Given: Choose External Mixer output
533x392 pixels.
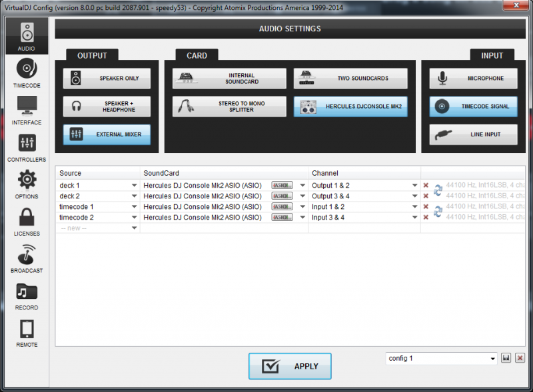Looking at the screenshot, I should (107, 134).
